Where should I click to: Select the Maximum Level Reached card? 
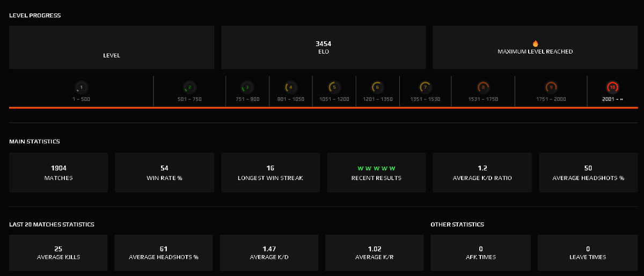535,47
